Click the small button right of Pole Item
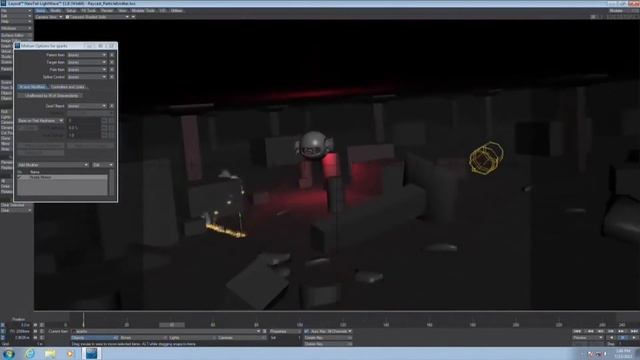The height and width of the screenshot is (360, 640). click(x=112, y=69)
